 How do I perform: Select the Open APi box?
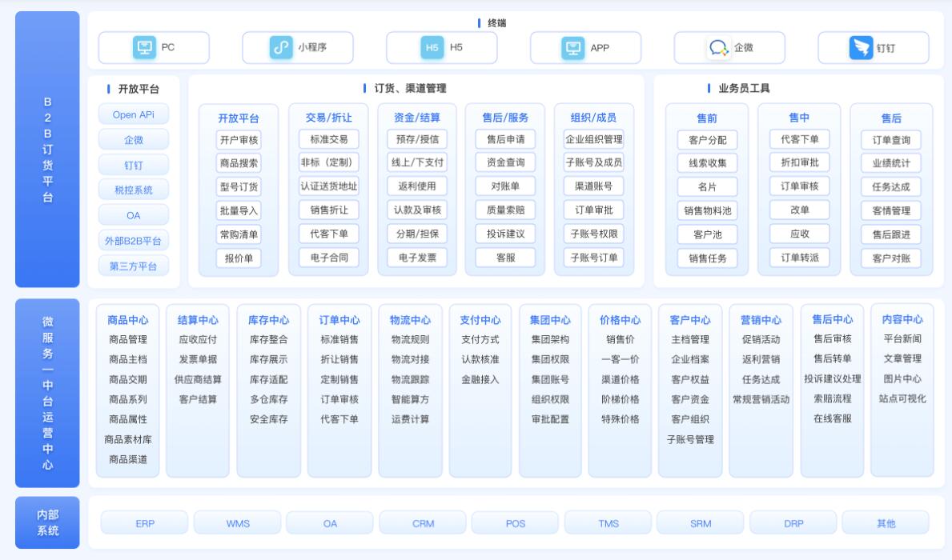point(134,114)
